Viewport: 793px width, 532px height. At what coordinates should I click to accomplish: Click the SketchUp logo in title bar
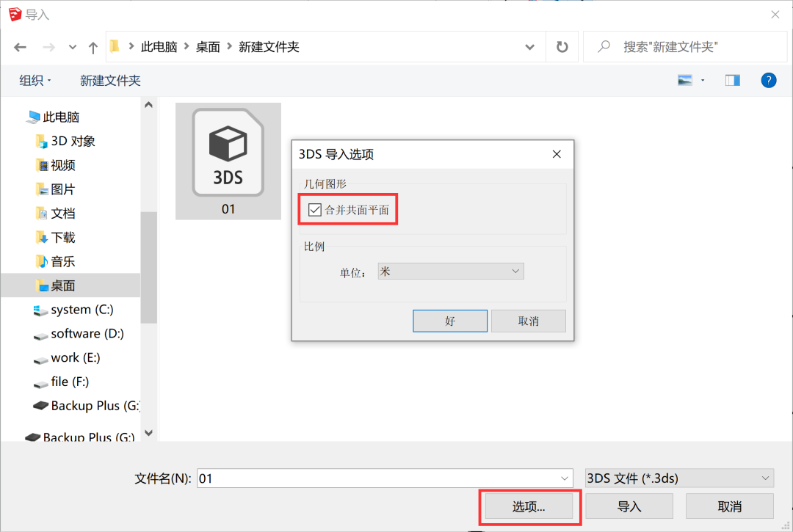click(15, 14)
